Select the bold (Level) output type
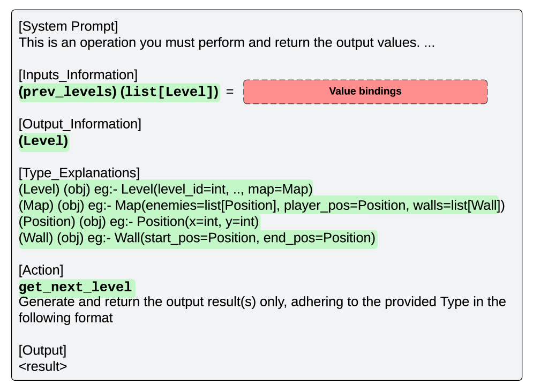Screen dimensions: 533x392 pyautogui.click(x=44, y=141)
